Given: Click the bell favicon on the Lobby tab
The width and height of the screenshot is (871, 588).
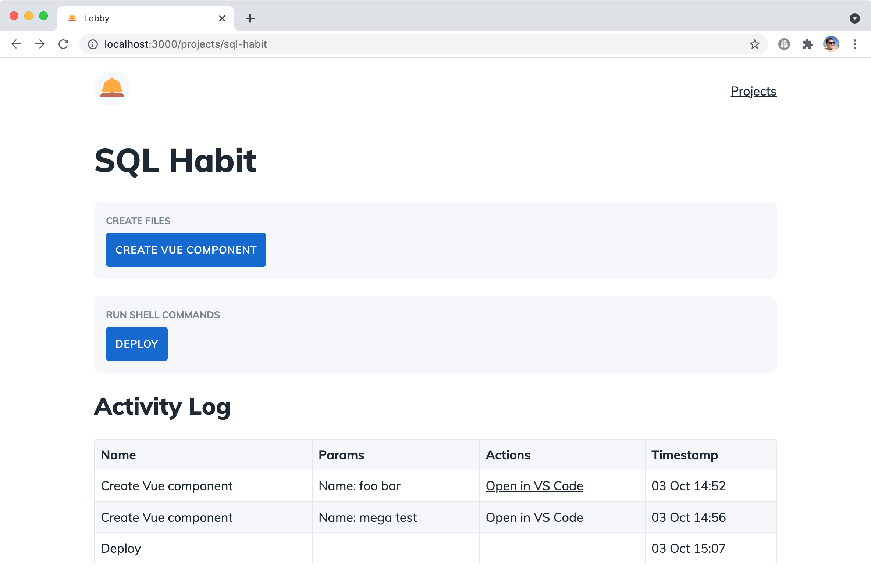Looking at the screenshot, I should (x=71, y=18).
